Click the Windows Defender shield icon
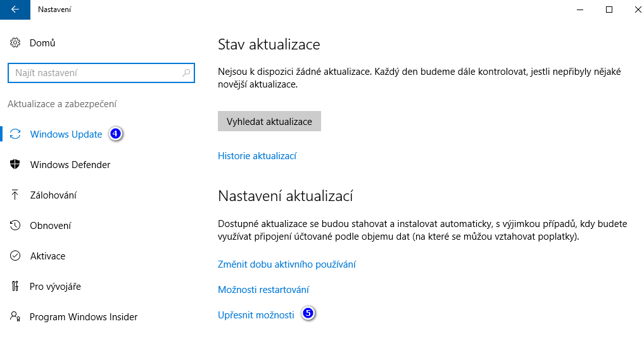 tap(16, 165)
